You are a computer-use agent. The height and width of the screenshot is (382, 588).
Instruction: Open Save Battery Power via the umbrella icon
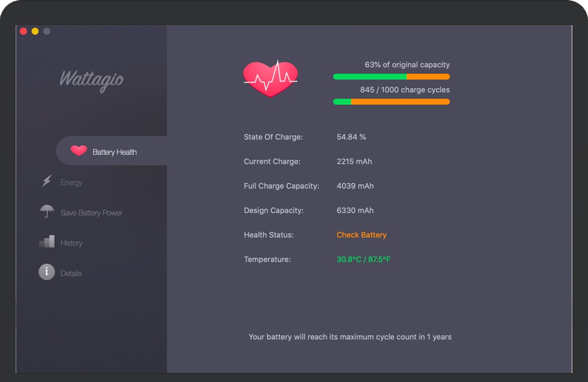click(46, 212)
